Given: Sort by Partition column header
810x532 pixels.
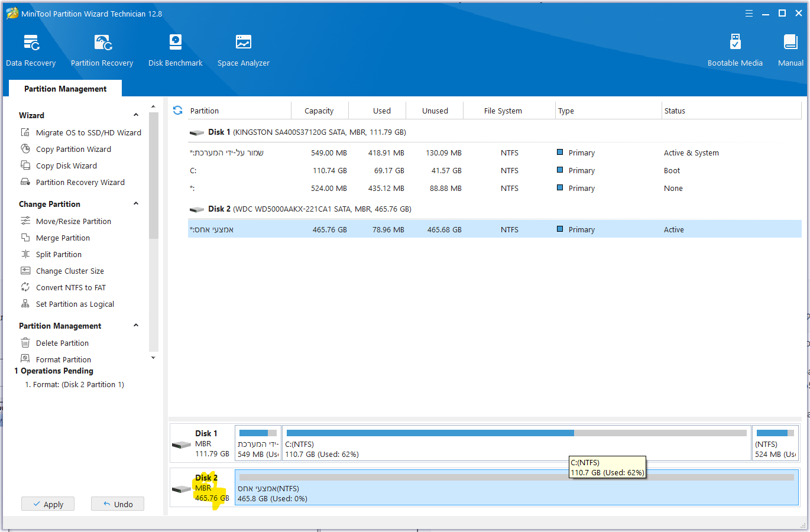Looking at the screenshot, I should (239, 111).
